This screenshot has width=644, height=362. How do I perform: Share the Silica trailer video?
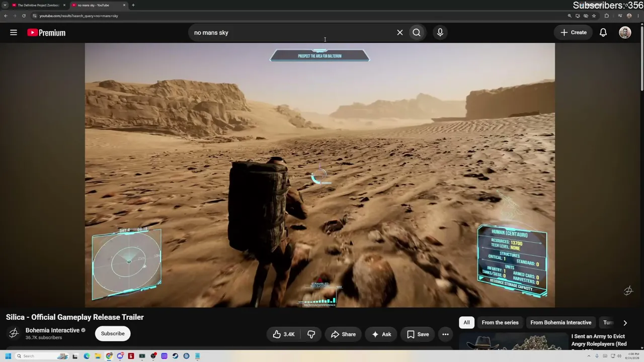point(343,334)
